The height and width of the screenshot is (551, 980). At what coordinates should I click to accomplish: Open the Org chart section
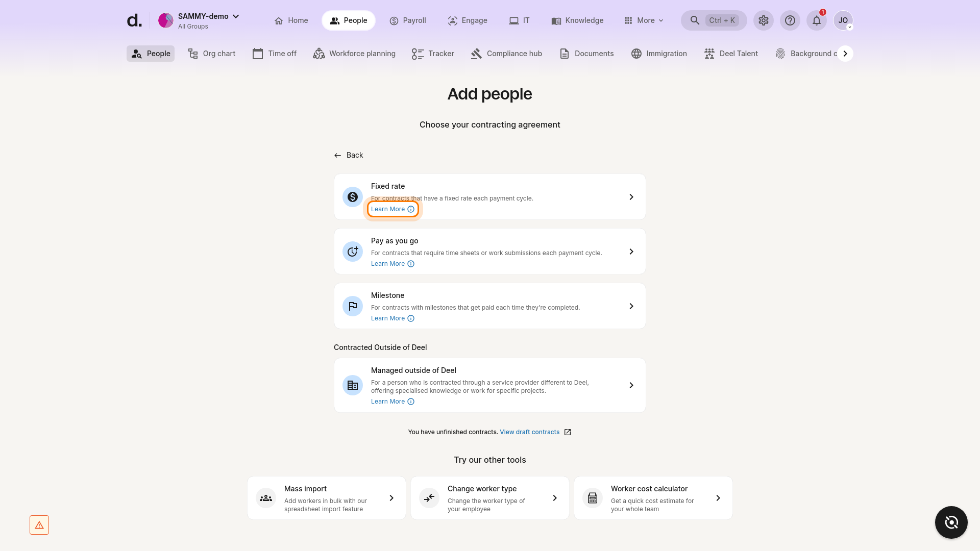pyautogui.click(x=212, y=54)
